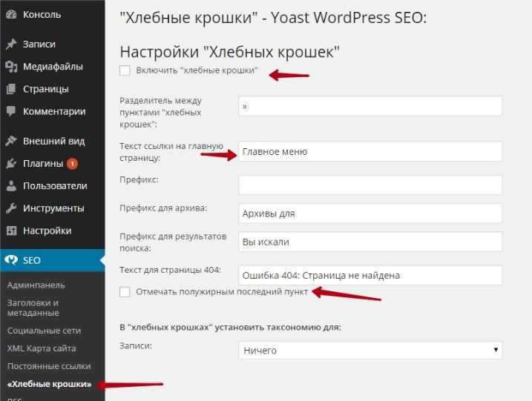Click the Консоль dashboard icon
This screenshot has width=532, height=401.
[x=11, y=15]
